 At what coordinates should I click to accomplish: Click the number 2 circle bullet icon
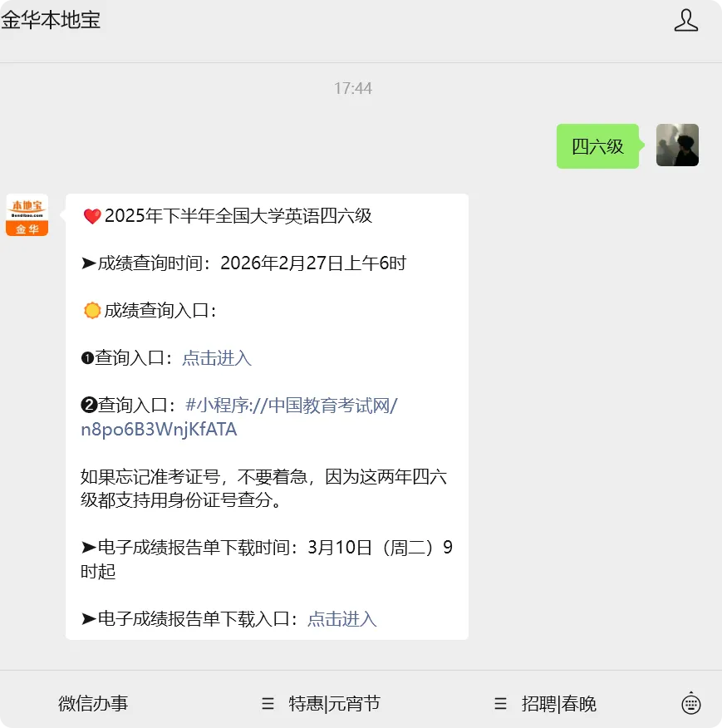point(89,405)
